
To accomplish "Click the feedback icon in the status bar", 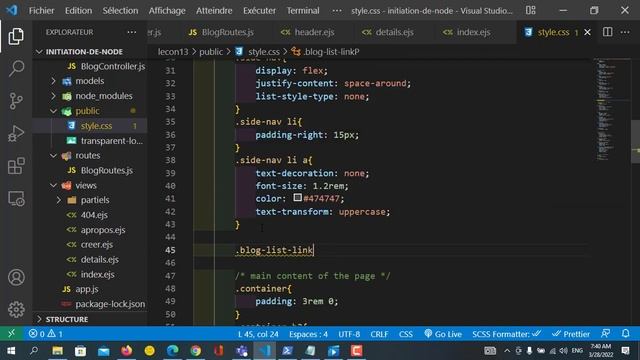I will point(605,333).
